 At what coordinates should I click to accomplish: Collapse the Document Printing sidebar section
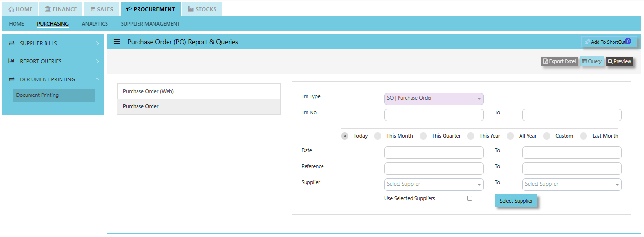pos(97,79)
